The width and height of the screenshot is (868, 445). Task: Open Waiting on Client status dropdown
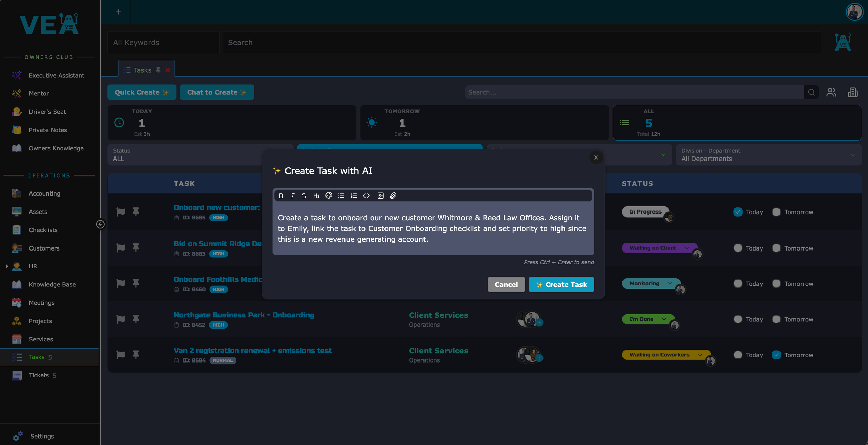659,248
